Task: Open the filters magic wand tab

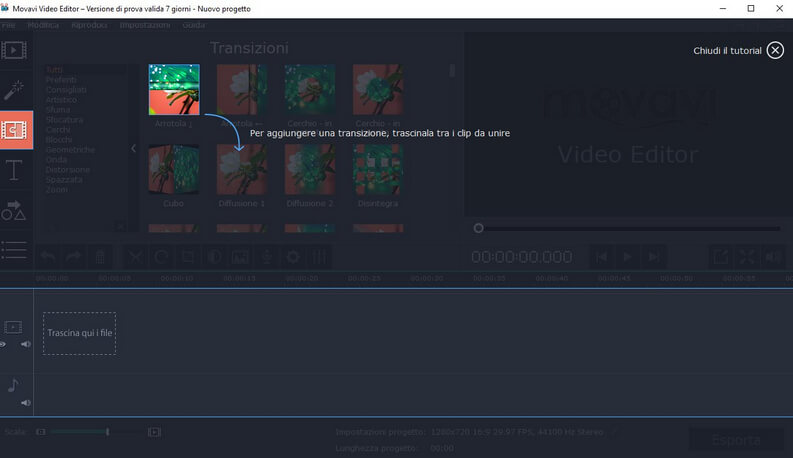Action: tap(14, 90)
